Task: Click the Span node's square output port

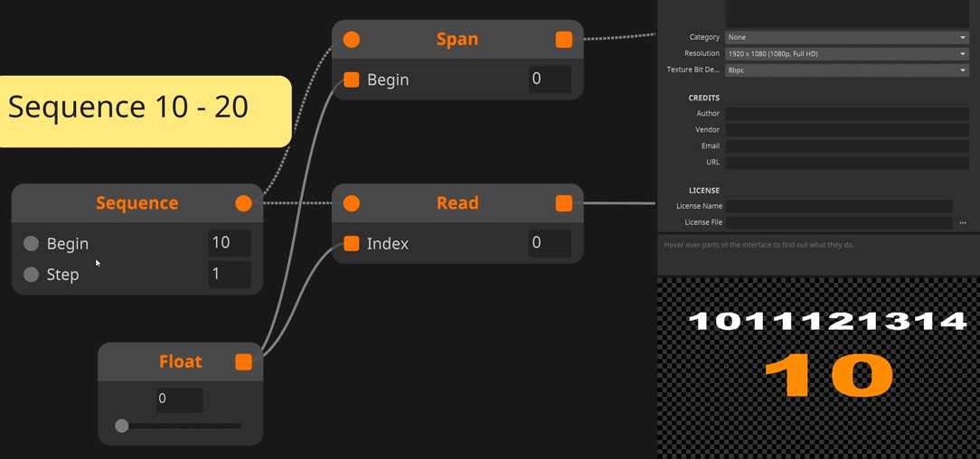Action: pos(564,40)
